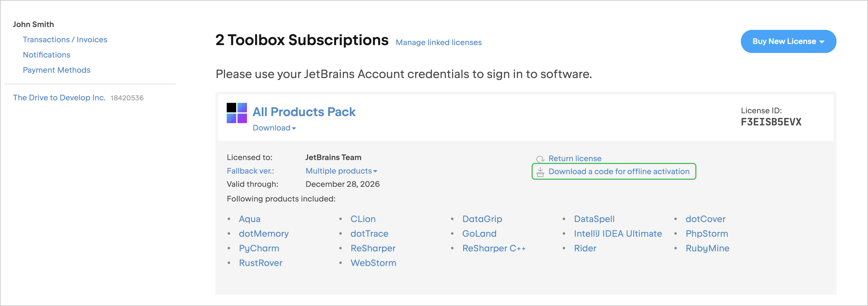This screenshot has height=306, width=868.
Task: Select Notifications menu item
Action: click(47, 55)
